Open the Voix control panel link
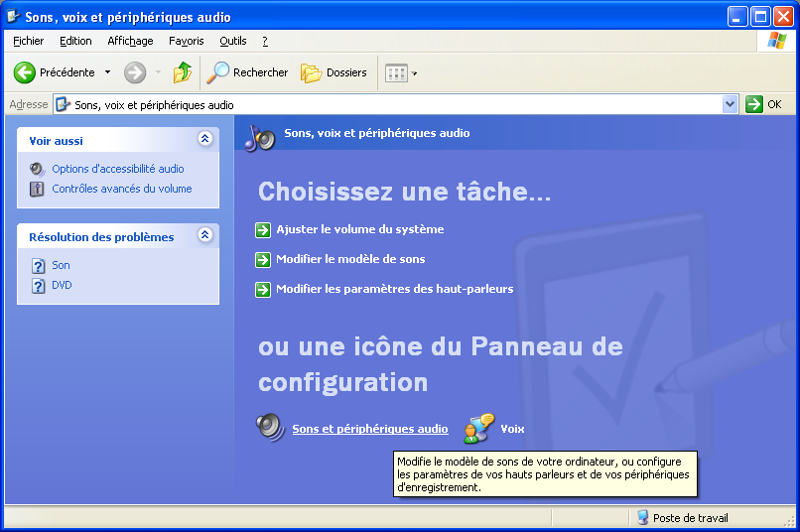800x532 pixels. click(512, 429)
